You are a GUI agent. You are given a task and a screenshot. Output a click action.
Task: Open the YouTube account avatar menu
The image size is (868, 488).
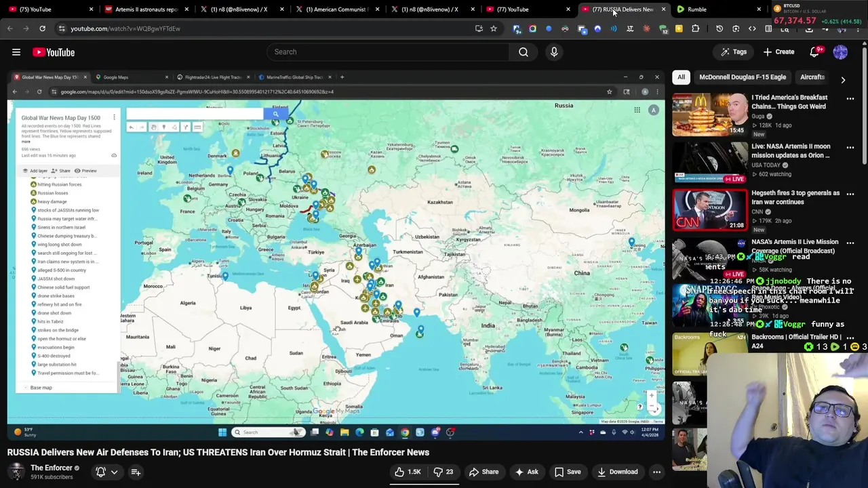840,52
